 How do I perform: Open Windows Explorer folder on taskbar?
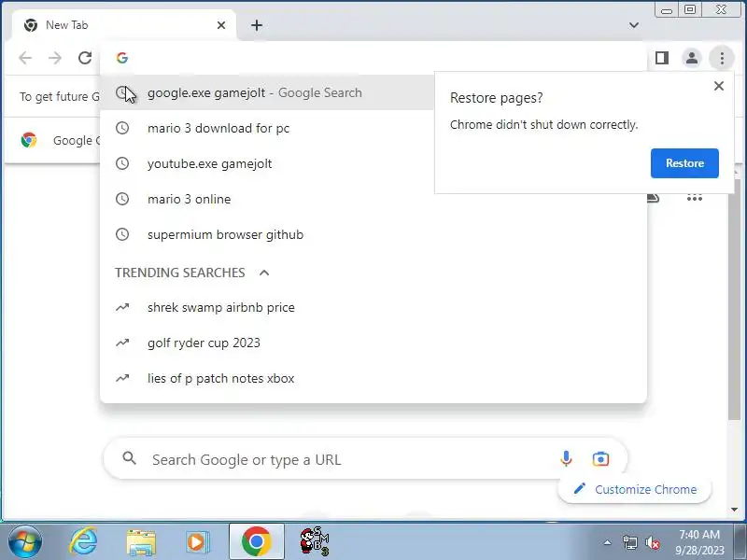[x=141, y=542]
